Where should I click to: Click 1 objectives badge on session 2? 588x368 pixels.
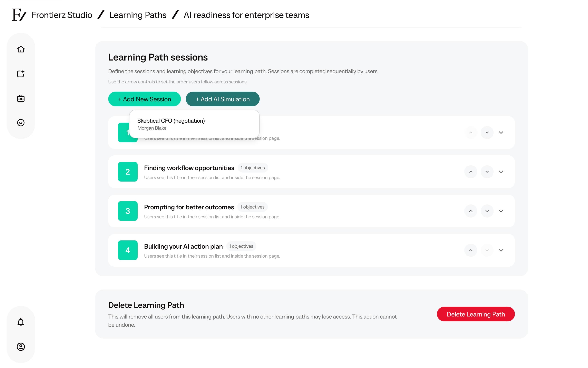(253, 168)
